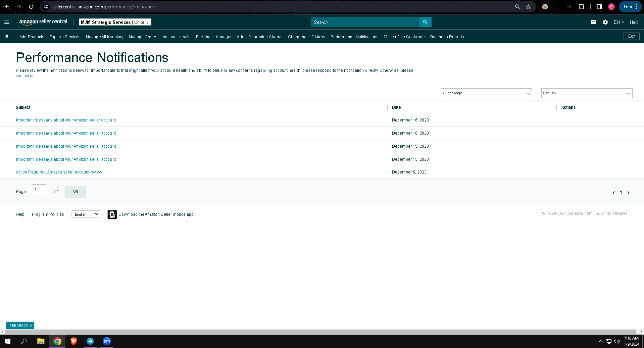Screen dimensions: 644x348
Task: Open Voice of the Customer
Action: (404, 37)
